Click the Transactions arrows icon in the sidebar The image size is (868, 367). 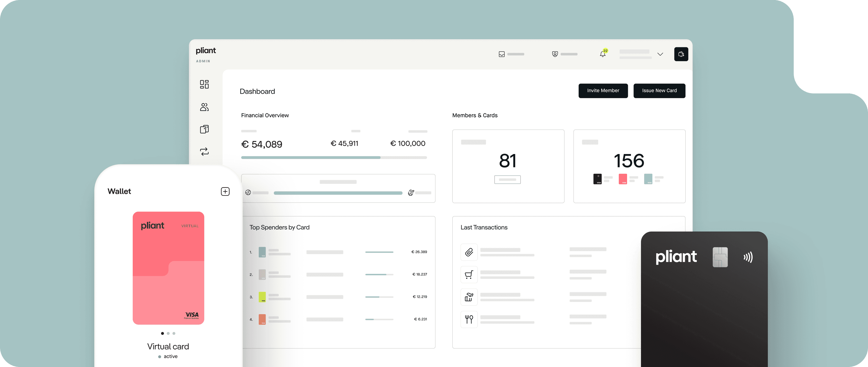point(204,152)
